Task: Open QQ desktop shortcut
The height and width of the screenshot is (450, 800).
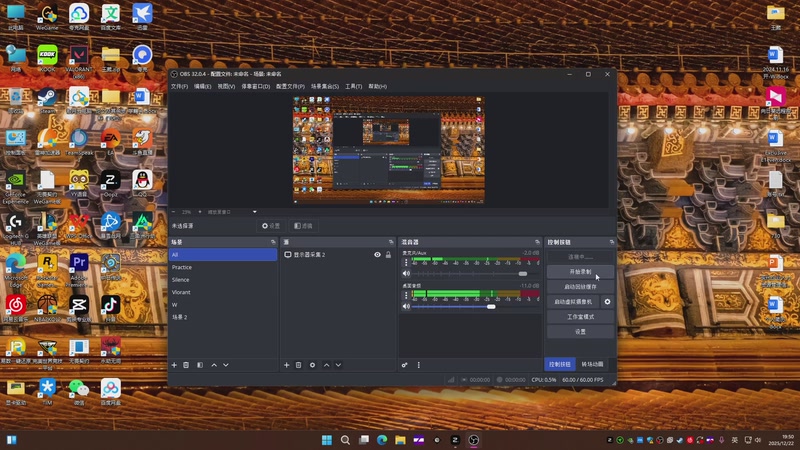Action: click(142, 184)
